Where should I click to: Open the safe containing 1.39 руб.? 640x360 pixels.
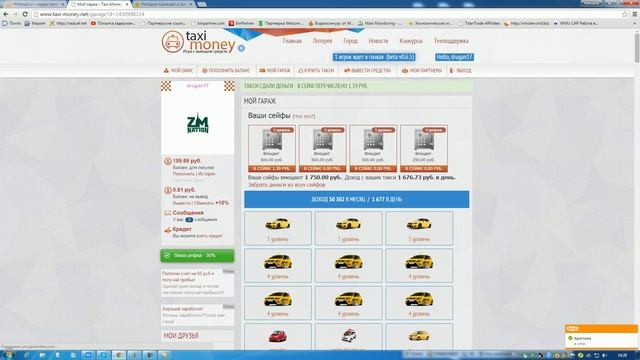click(272, 148)
